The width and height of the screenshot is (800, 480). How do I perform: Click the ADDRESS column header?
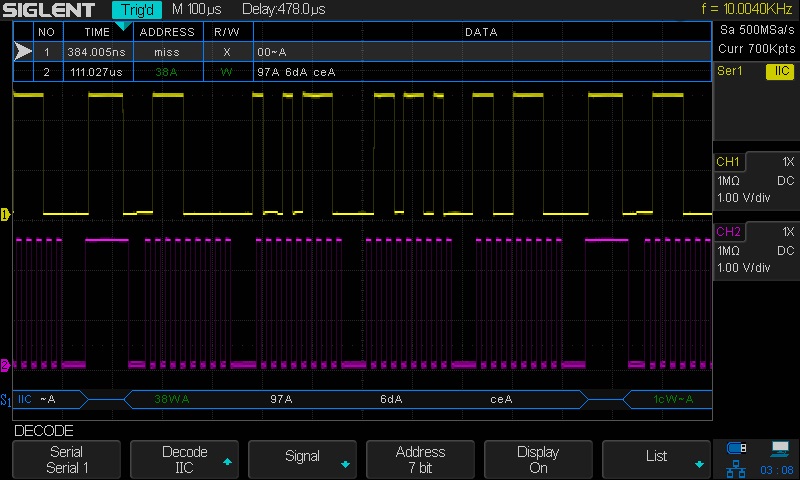pyautogui.click(x=167, y=32)
